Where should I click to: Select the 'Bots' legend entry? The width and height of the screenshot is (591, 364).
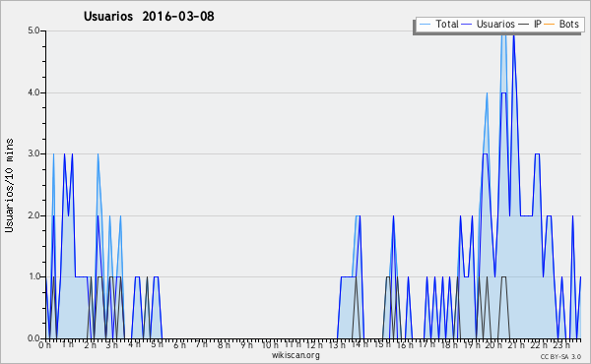pos(568,24)
